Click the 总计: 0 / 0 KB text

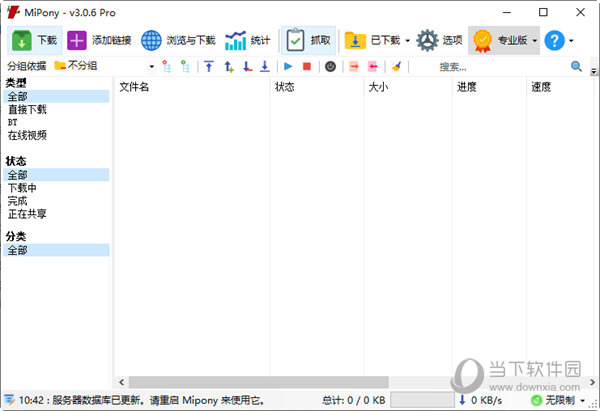point(354,400)
